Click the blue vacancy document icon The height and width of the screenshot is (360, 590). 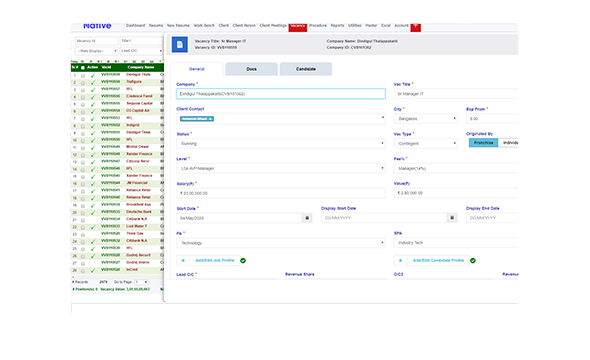(179, 44)
